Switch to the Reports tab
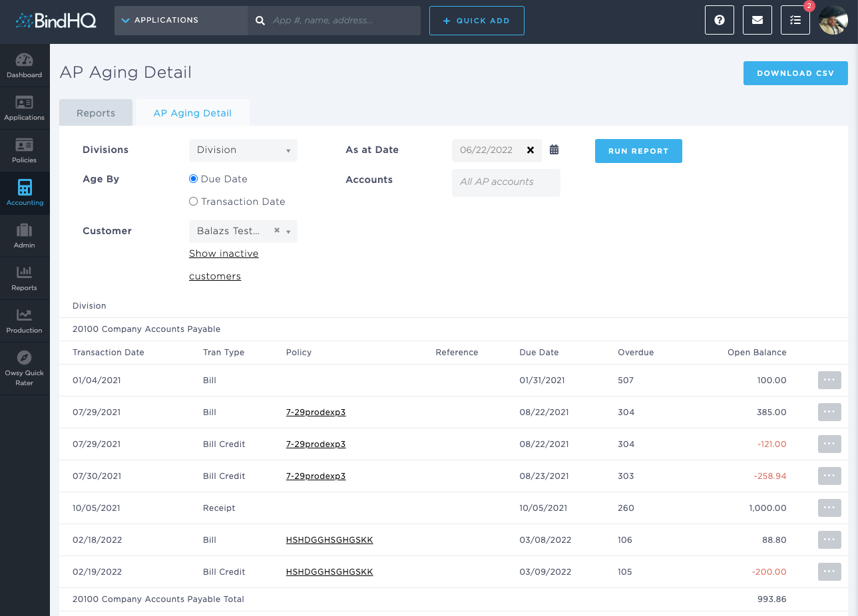Image resolution: width=858 pixels, height=616 pixels. [x=96, y=113]
